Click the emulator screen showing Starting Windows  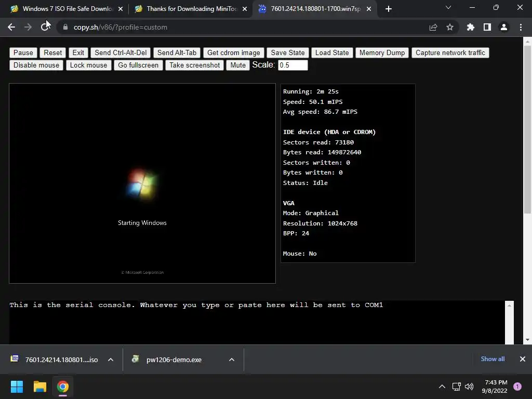coord(142,183)
